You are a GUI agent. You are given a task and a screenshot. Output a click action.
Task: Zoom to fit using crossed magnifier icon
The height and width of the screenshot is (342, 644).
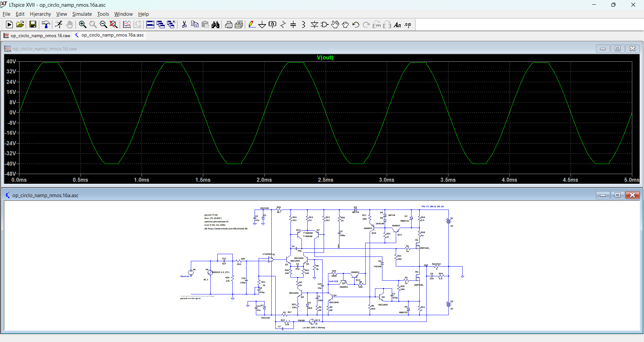pos(114,24)
